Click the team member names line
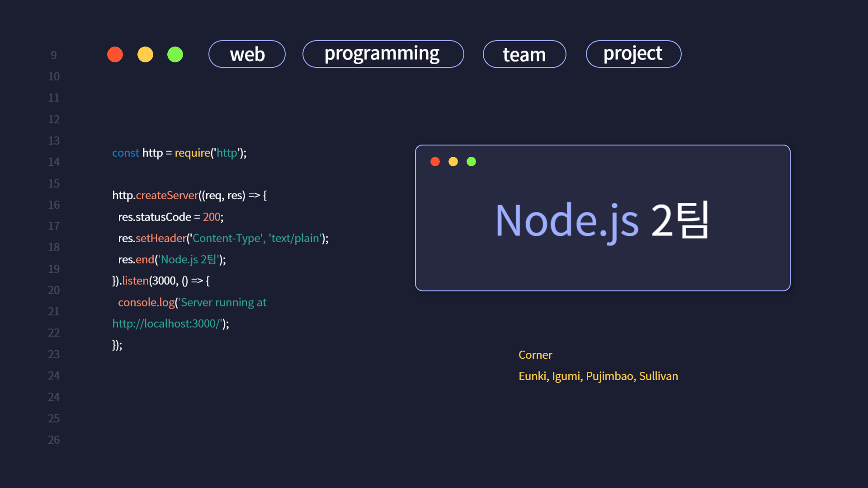Image resolution: width=868 pixels, height=488 pixels. pos(598,376)
